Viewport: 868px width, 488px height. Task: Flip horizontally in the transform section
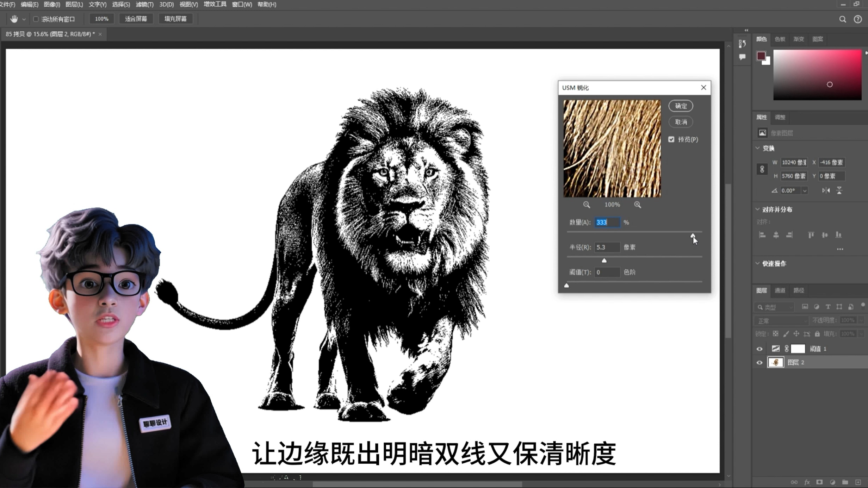coord(826,190)
